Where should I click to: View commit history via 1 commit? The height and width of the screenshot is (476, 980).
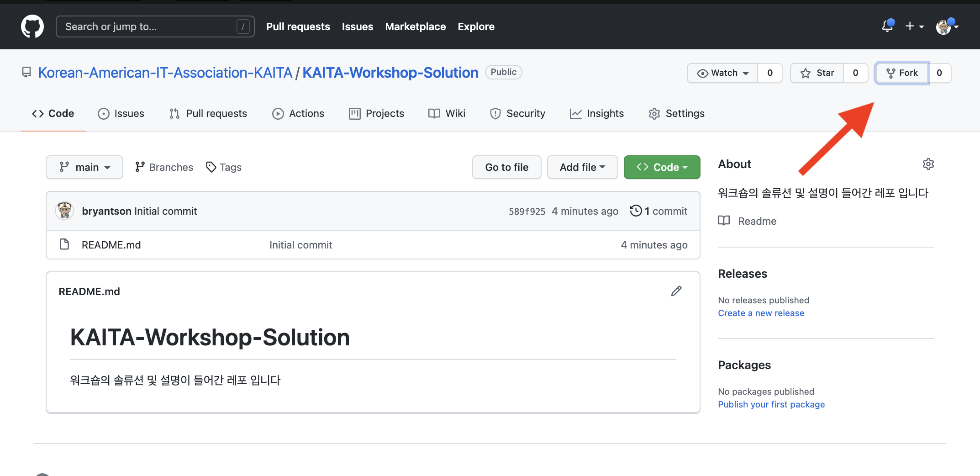[659, 211]
